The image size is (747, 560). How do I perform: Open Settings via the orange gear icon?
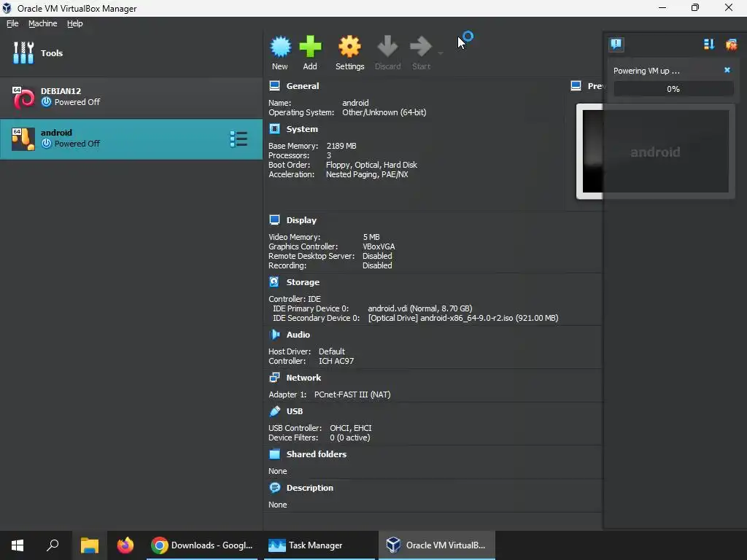[x=349, y=47]
